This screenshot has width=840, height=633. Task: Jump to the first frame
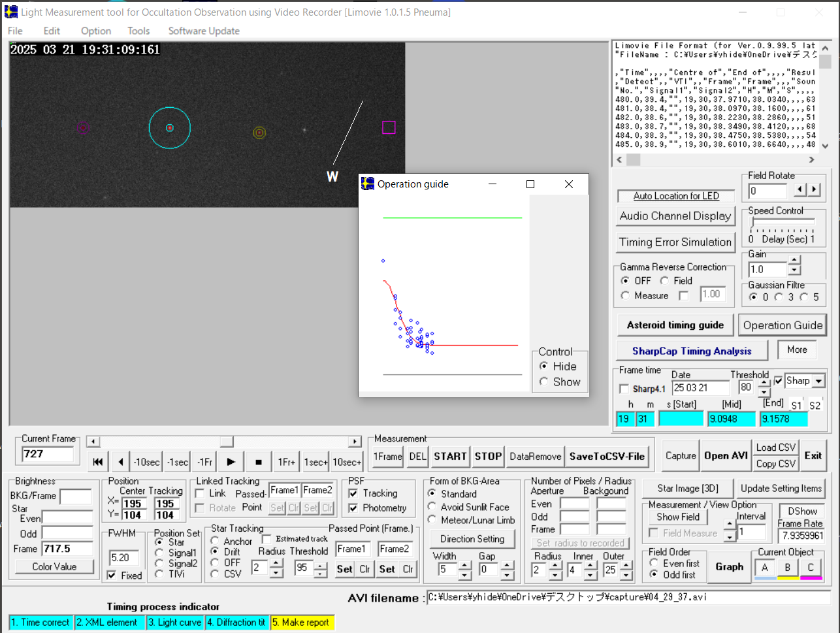point(98,462)
